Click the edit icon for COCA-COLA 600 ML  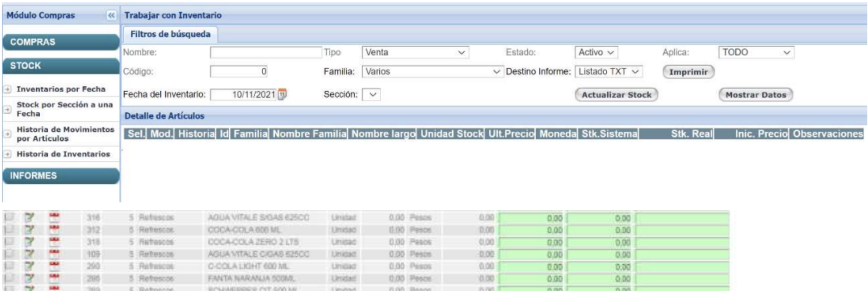tap(29, 230)
